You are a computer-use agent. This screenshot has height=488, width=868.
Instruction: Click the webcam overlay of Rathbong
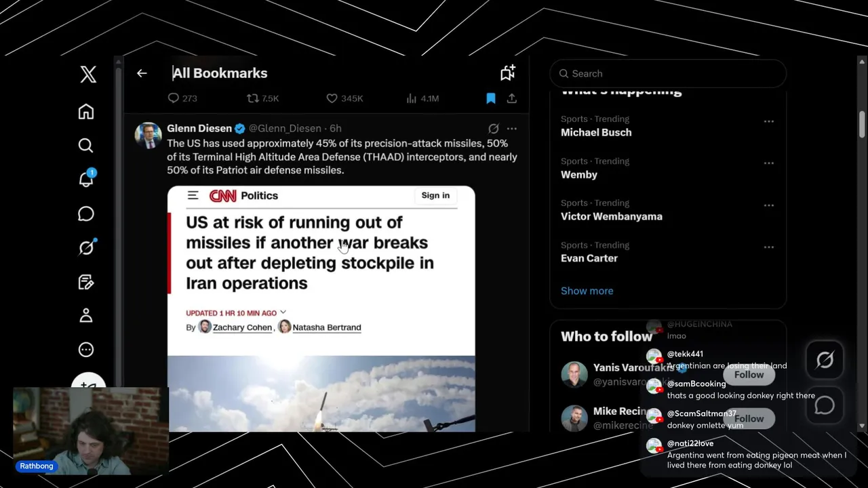[91, 431]
